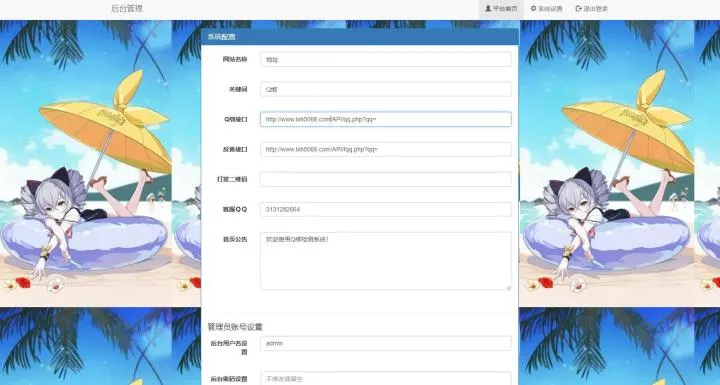Click the 客服QQ number field
Viewport: 720px width, 385px height.
[x=385, y=209]
